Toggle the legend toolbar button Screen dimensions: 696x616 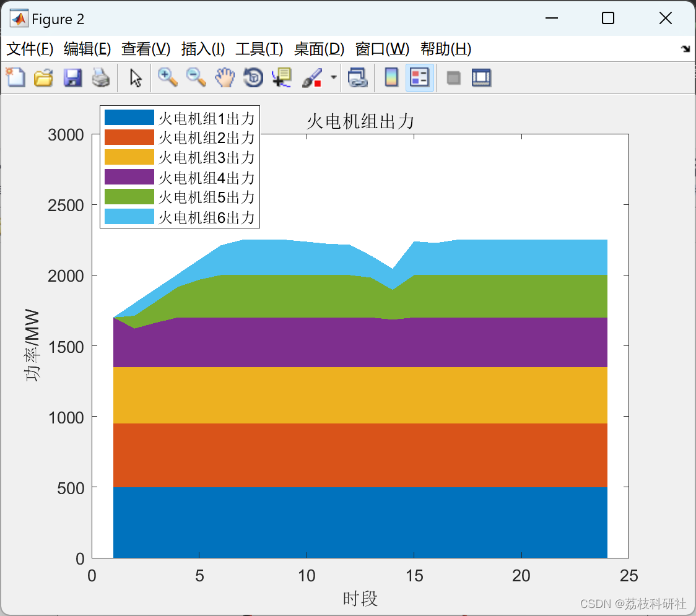coord(419,77)
